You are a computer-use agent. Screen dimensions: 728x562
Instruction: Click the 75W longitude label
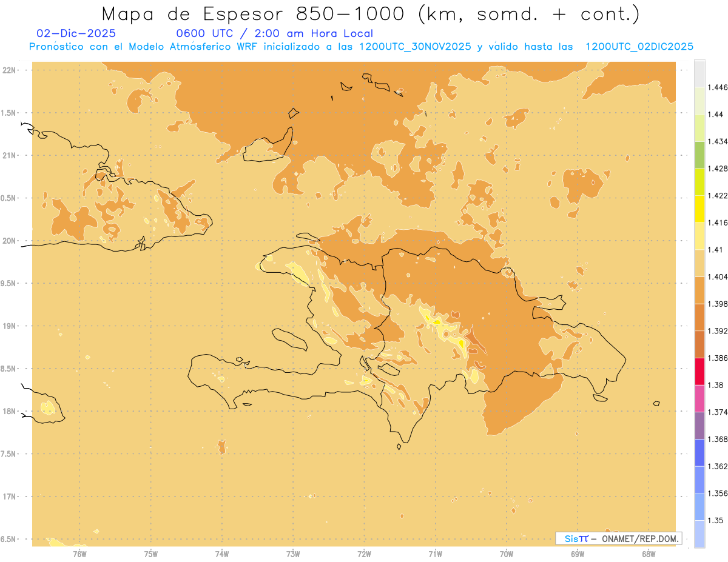pyautogui.click(x=150, y=554)
